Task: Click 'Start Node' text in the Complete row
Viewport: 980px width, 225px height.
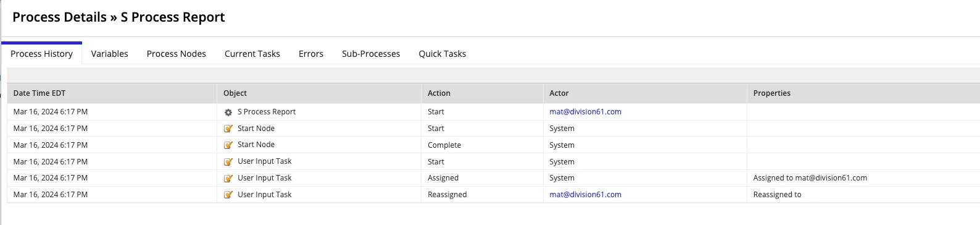Action: 256,145
